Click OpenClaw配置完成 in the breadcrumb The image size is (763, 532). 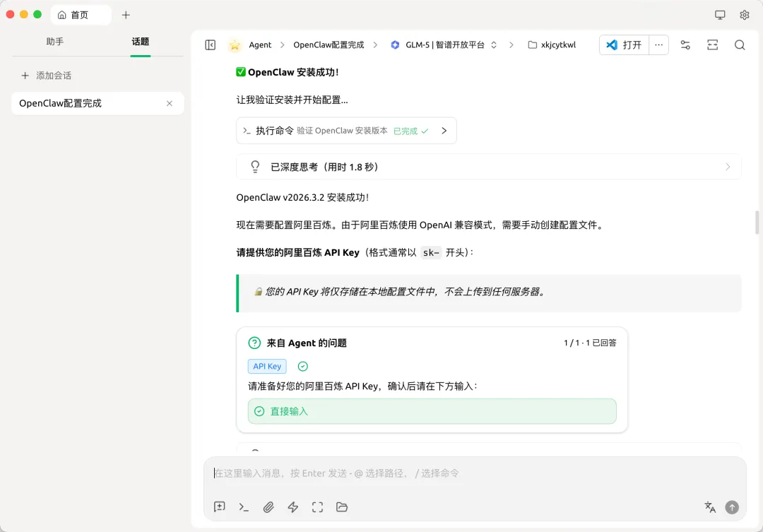(329, 45)
